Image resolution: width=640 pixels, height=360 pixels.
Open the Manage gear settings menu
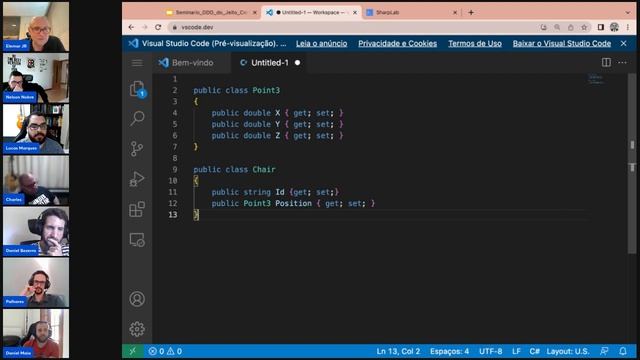137,329
